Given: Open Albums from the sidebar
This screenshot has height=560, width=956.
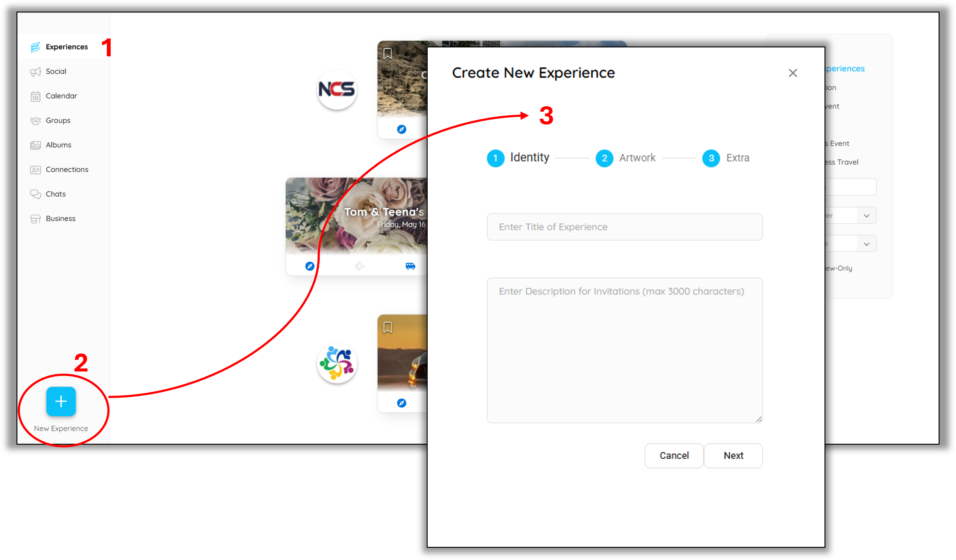Looking at the screenshot, I should click(x=58, y=145).
